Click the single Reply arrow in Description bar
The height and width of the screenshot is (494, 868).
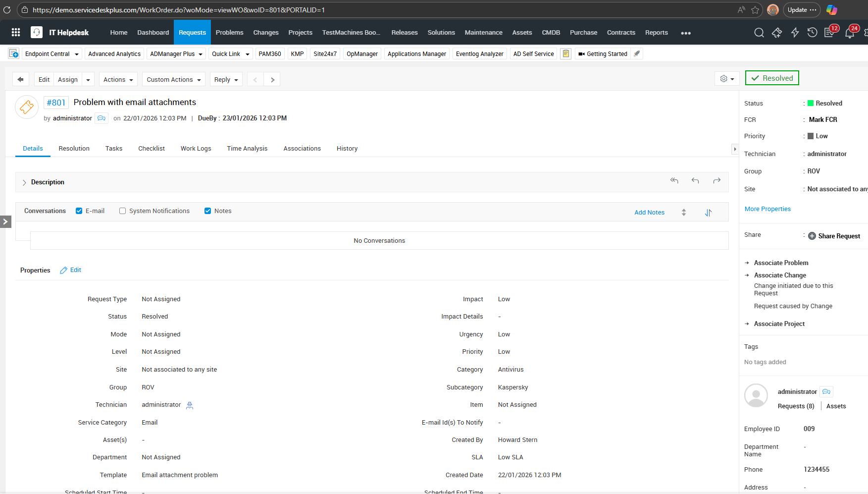tap(695, 181)
